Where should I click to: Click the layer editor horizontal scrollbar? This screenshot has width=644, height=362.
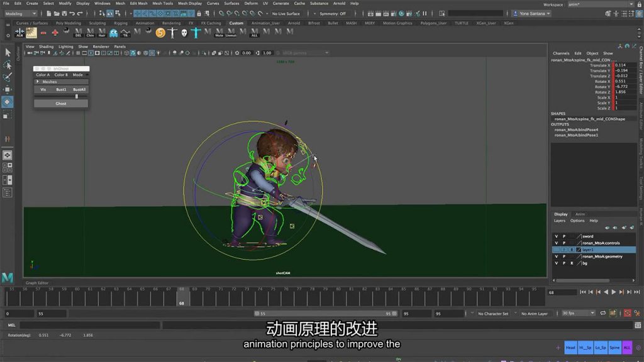tap(582, 281)
